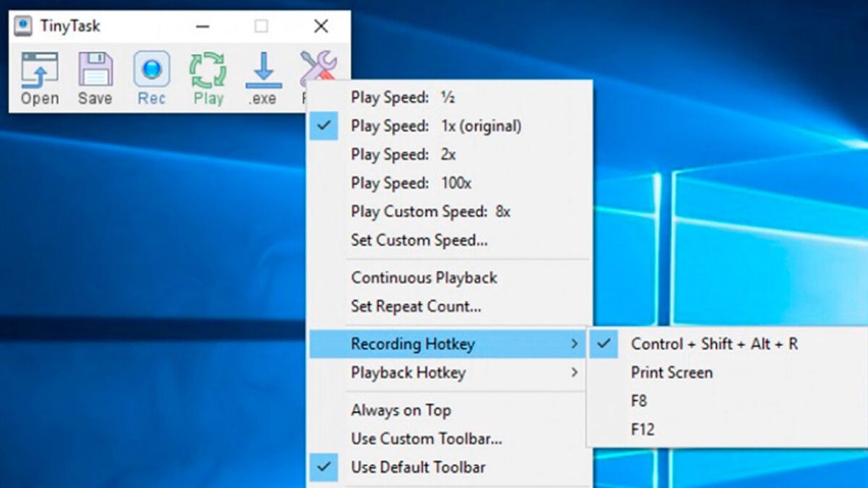Click the Save floppy disk icon
This screenshot has width=868, height=488.
pos(95,79)
